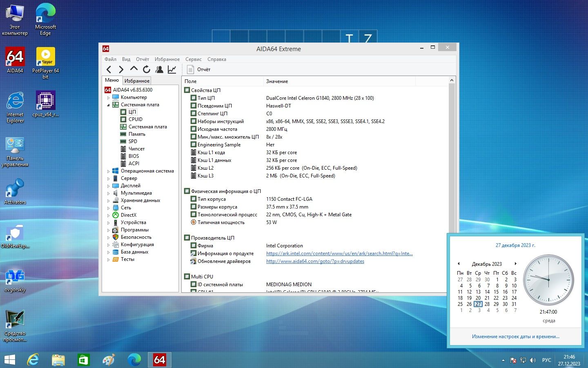Image resolution: width=588 pixels, height=368 pixels.
Task: Open the Файл menu
Action: point(110,59)
